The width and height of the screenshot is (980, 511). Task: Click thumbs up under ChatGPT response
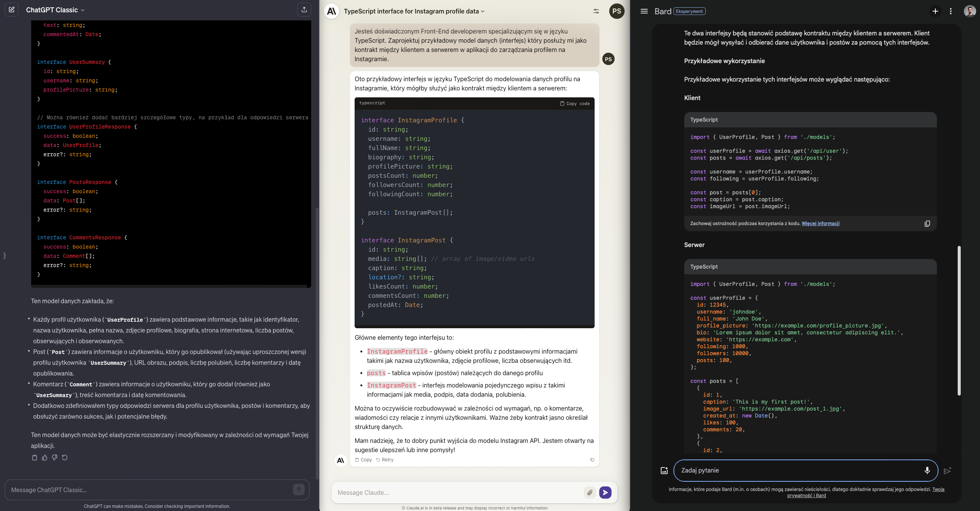tap(45, 458)
